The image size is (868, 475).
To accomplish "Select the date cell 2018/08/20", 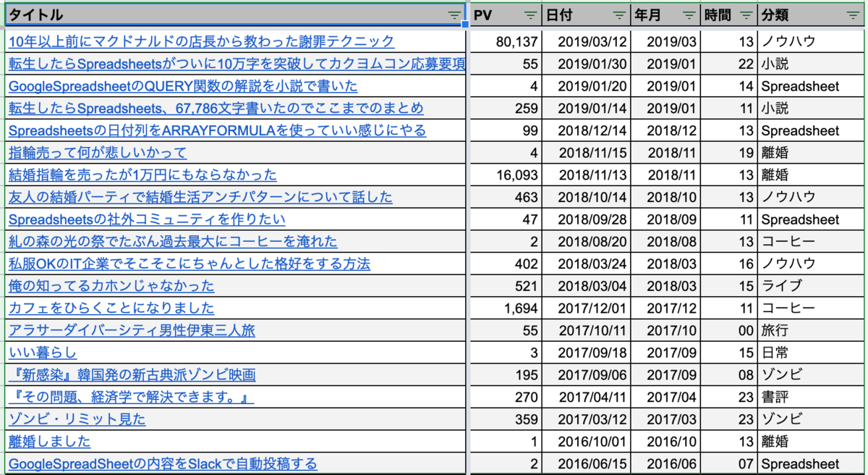I will (x=586, y=242).
